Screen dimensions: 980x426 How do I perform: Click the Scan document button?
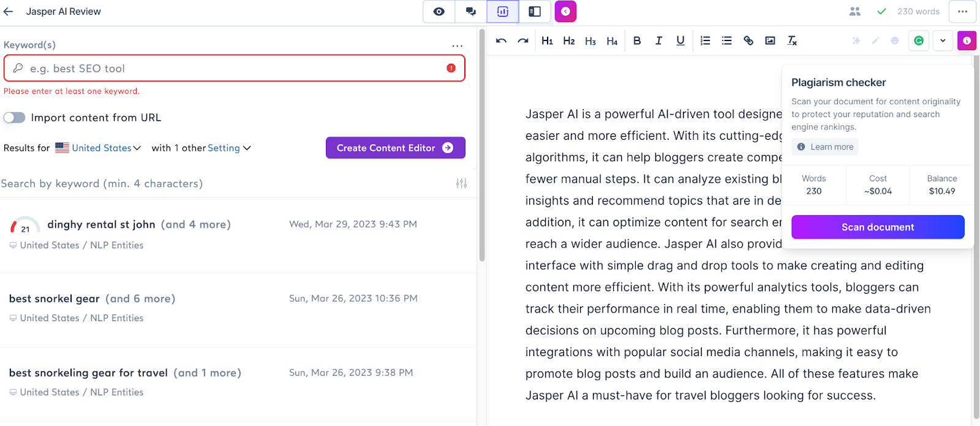pos(878,227)
